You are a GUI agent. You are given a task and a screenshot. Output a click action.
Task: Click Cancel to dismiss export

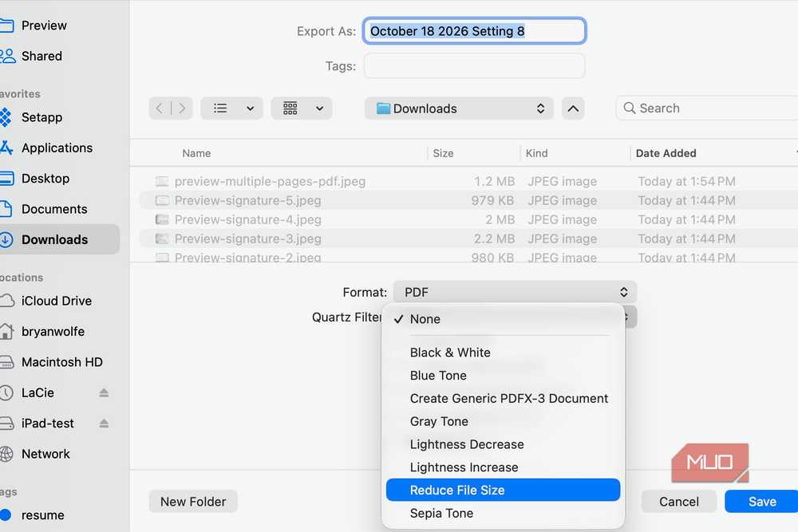[x=679, y=502]
